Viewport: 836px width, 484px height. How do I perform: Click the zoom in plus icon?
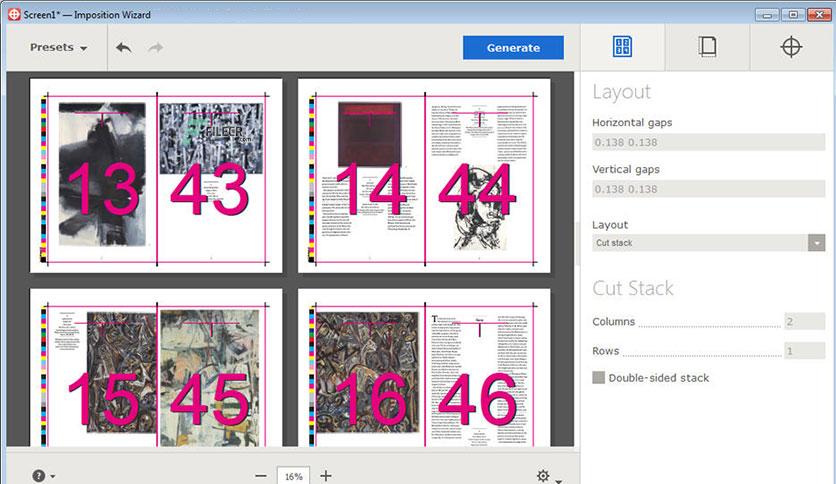coord(326,475)
